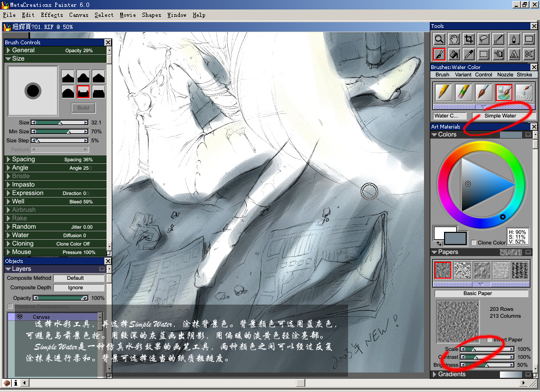
Task: Select the Rectangular Shape tool
Action: [x=528, y=39]
